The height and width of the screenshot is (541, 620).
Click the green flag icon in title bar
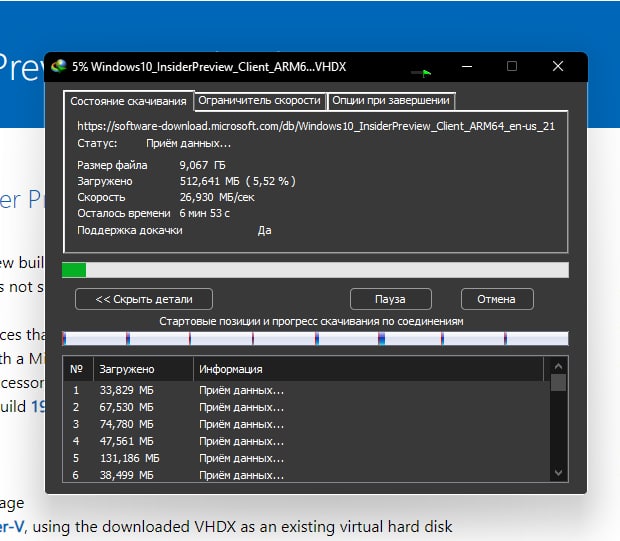coord(425,73)
